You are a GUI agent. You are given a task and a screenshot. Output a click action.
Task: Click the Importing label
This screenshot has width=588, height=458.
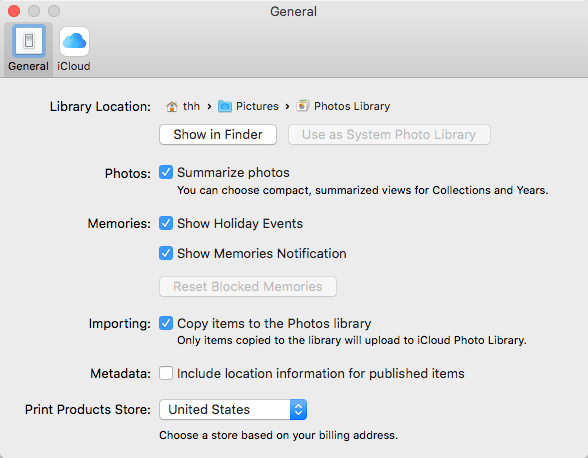click(120, 323)
